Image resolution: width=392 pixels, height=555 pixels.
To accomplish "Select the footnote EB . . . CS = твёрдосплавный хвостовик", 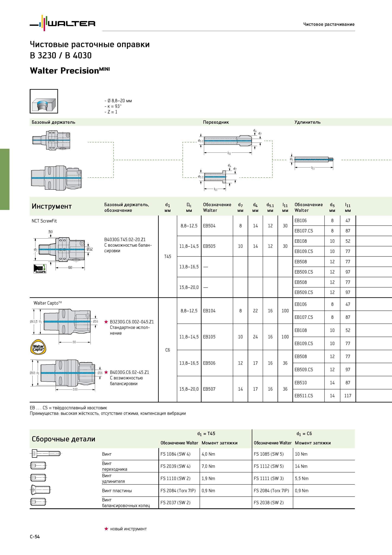I will pyautogui.click(x=68, y=408).
